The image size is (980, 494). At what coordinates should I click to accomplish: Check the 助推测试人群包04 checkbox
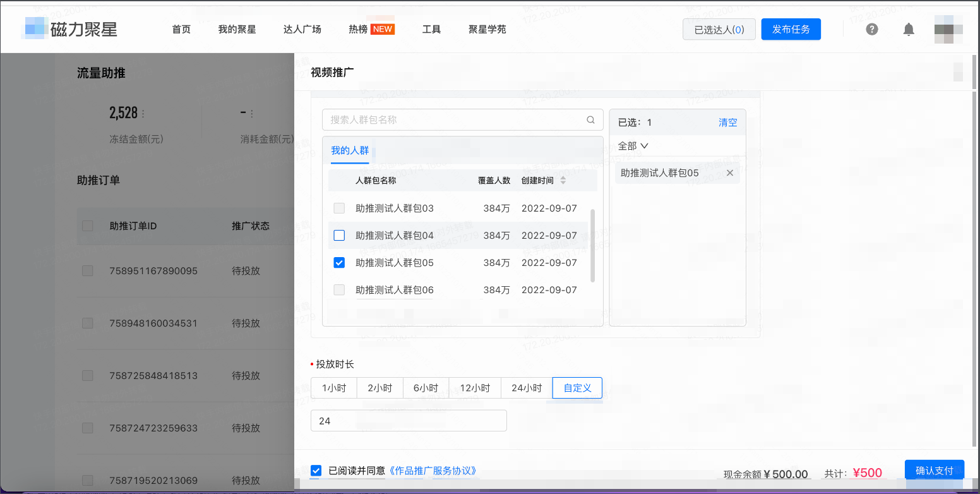click(x=339, y=236)
